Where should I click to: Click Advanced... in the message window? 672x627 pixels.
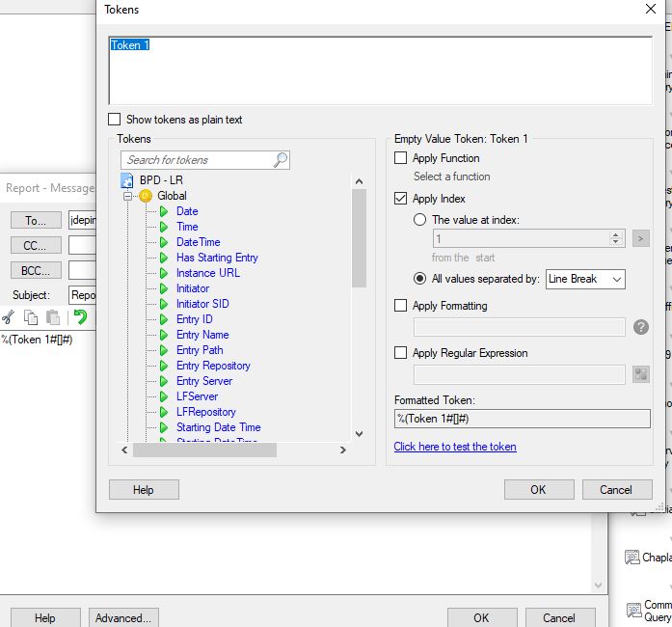click(123, 618)
